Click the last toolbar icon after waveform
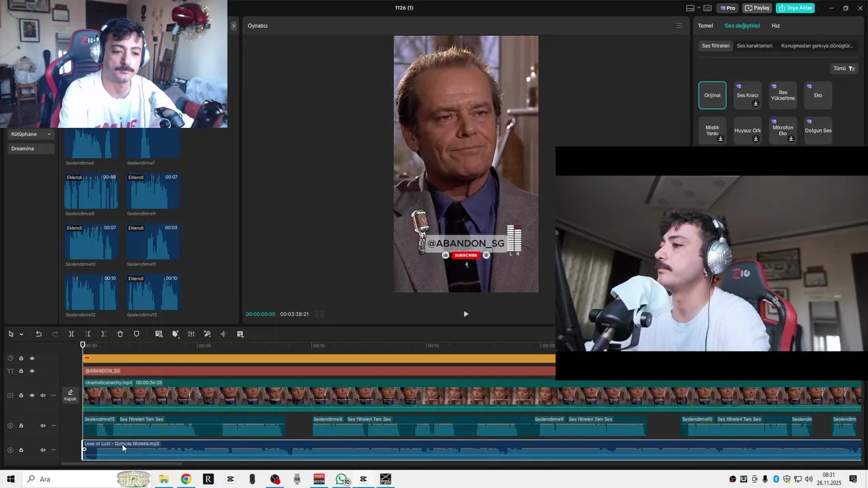 click(240, 334)
